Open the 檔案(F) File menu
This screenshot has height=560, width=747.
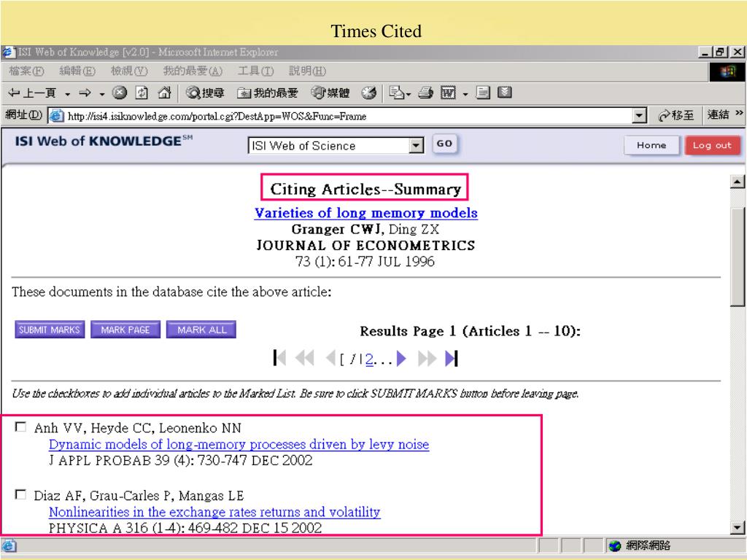pyautogui.click(x=27, y=71)
